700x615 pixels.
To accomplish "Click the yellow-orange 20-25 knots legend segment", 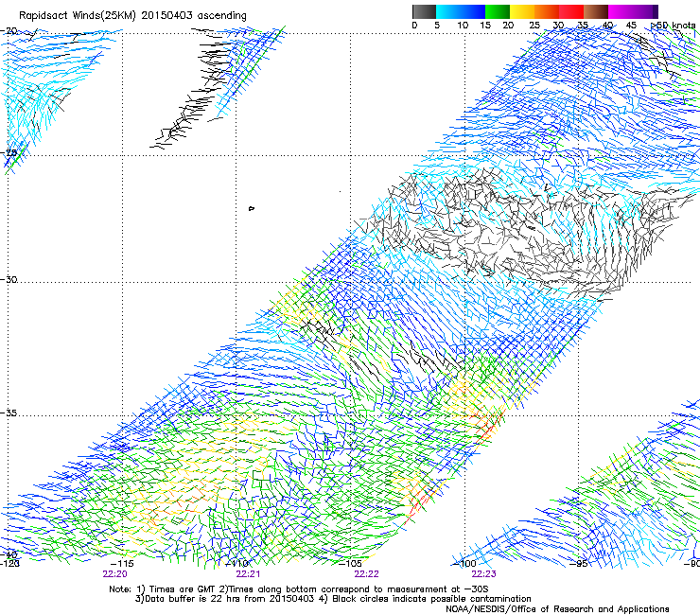I will click(x=522, y=11).
